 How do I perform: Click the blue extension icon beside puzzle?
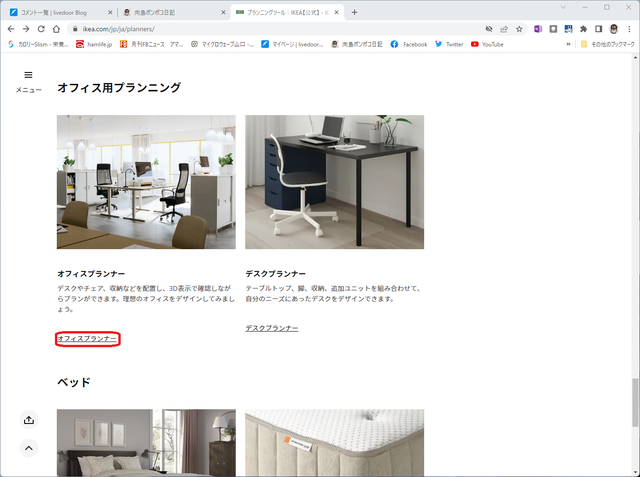point(568,29)
